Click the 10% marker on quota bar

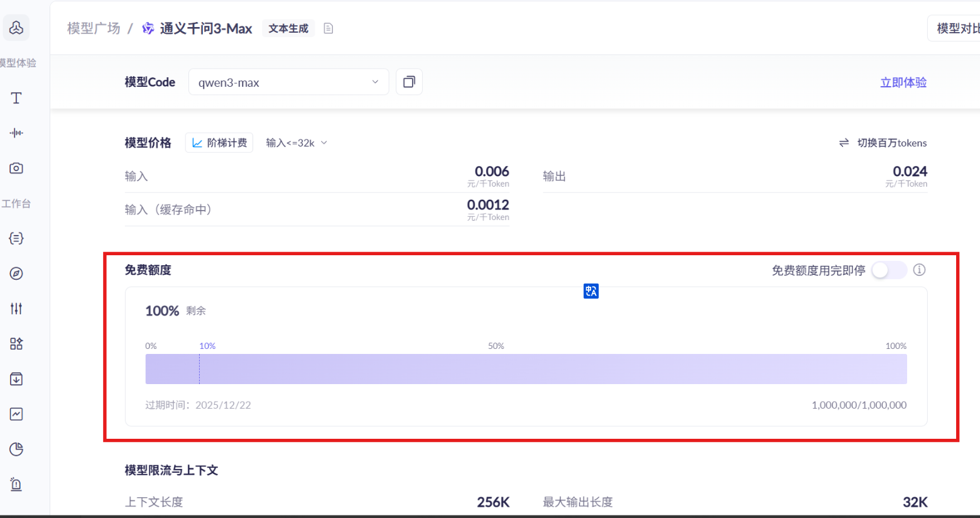(x=207, y=346)
